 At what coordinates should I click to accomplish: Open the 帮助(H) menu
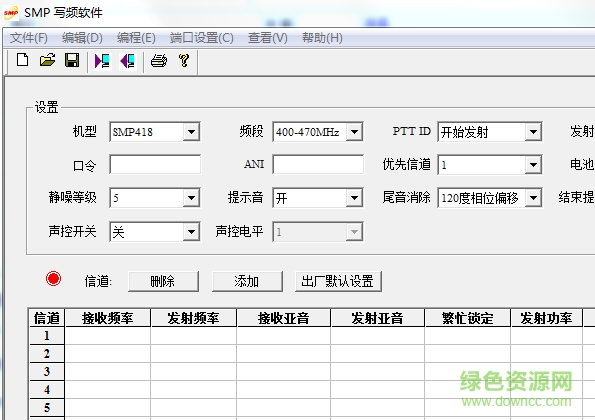(x=322, y=38)
